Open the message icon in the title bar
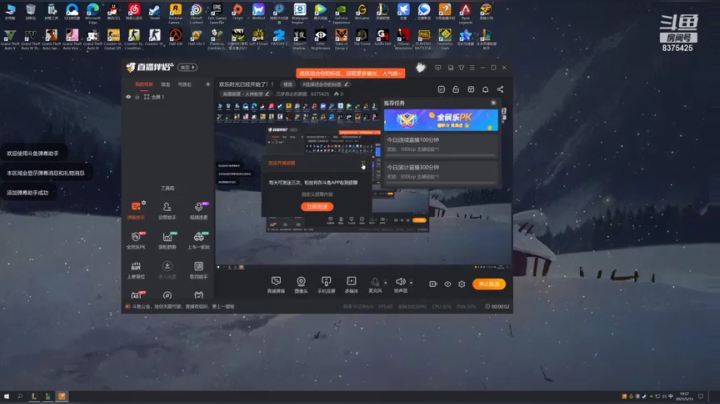The height and width of the screenshot is (404, 720). pyautogui.click(x=438, y=67)
